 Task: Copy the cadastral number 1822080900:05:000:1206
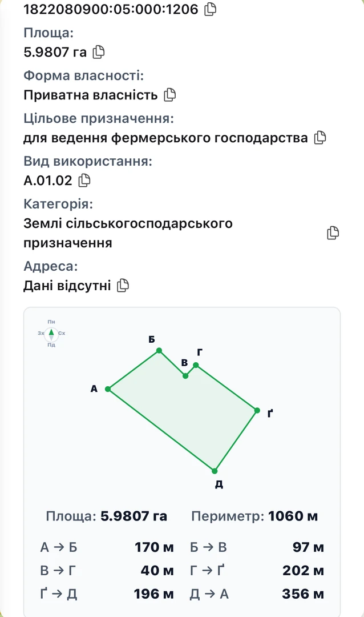[211, 9]
